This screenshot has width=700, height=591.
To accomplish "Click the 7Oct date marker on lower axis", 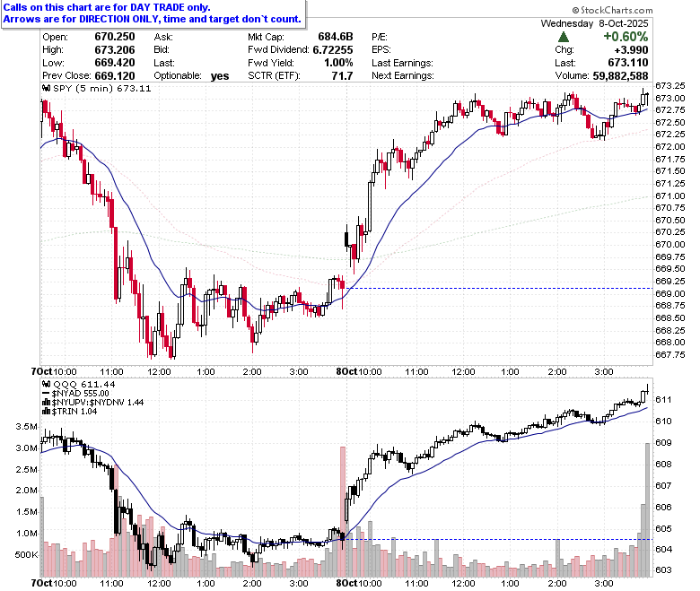I will coord(41,583).
